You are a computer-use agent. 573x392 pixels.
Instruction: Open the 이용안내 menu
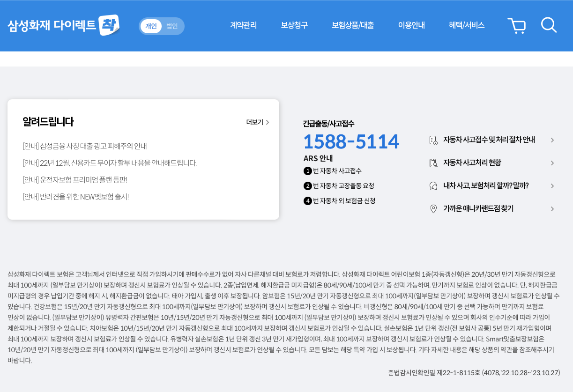(411, 25)
